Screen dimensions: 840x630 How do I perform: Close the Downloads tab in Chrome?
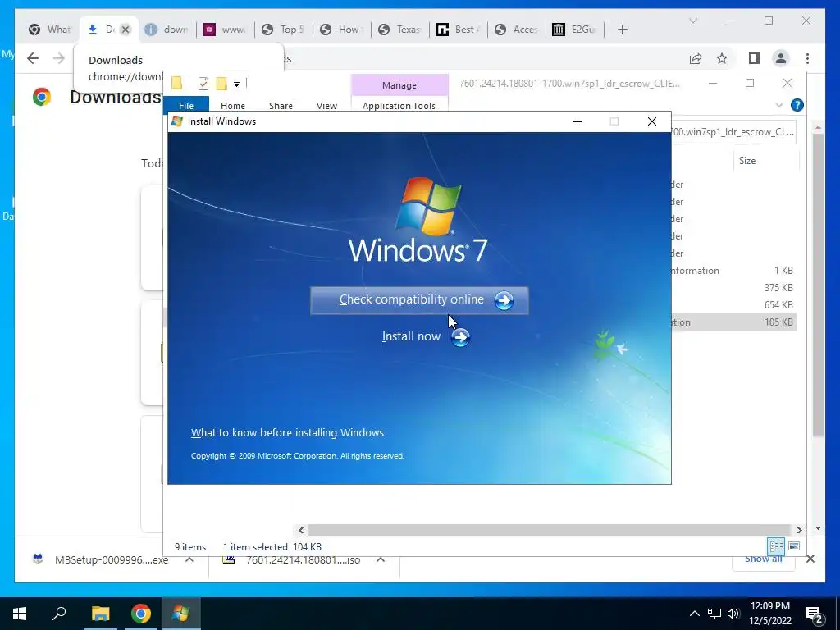[126, 30]
